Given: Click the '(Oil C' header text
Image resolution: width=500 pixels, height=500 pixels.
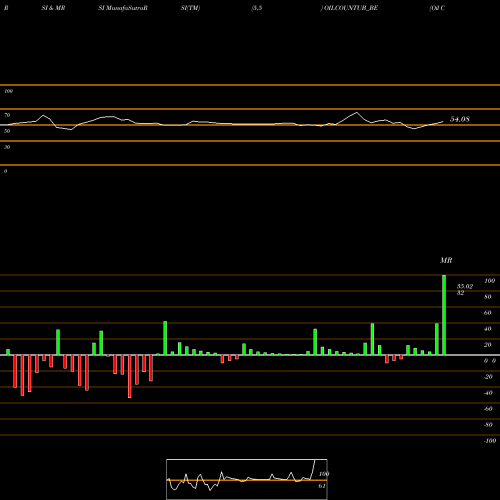Looking at the screenshot, I should tap(437, 8).
